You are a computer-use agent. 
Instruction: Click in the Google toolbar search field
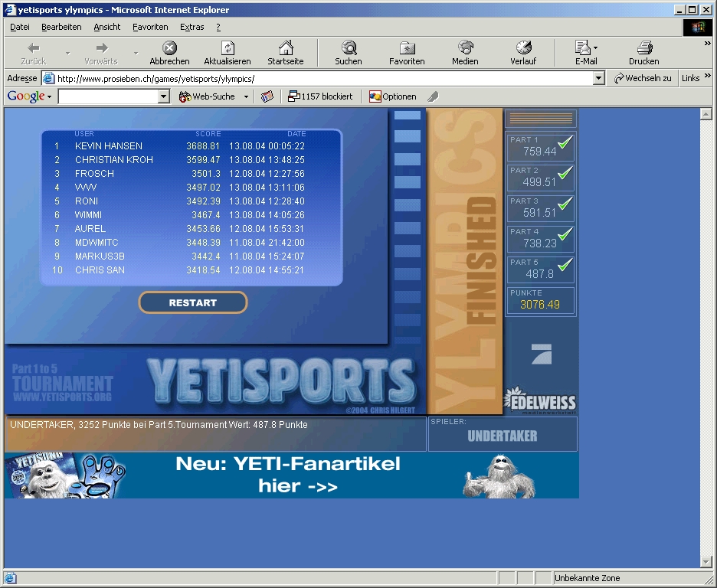(x=108, y=96)
